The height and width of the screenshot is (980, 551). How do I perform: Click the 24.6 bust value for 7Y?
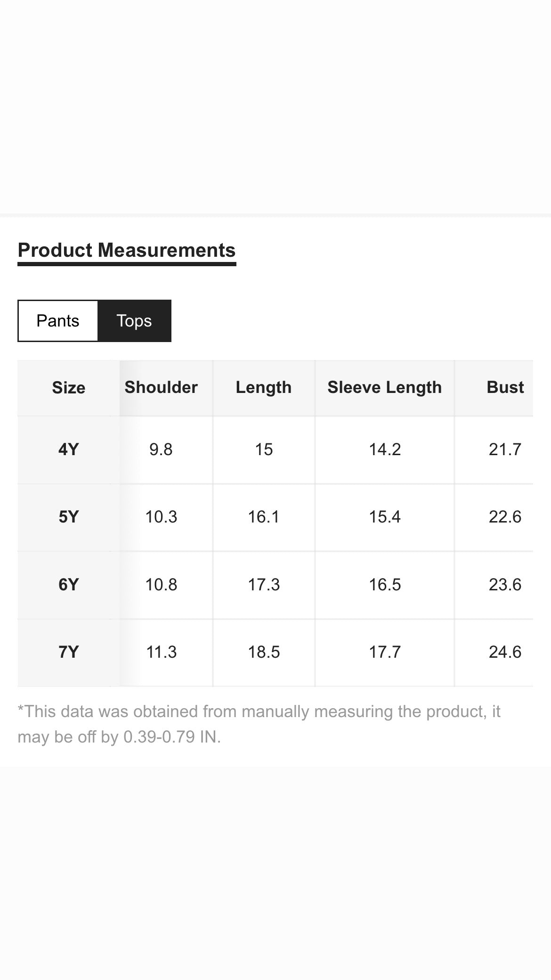click(505, 652)
